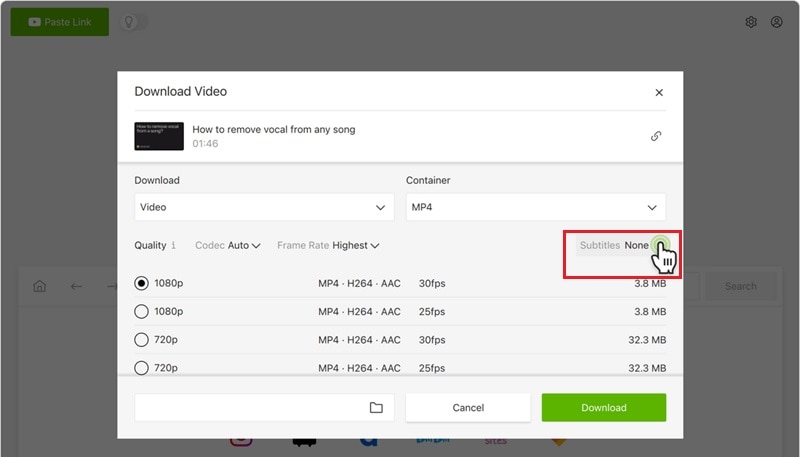The height and width of the screenshot is (457, 800).
Task: Click the Quality info icon
Action: click(173, 245)
